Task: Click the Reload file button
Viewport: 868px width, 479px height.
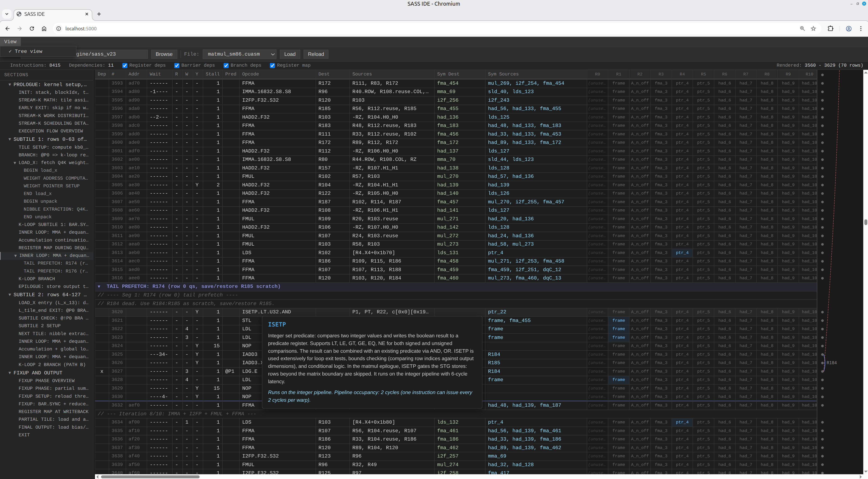Action: pos(316,54)
